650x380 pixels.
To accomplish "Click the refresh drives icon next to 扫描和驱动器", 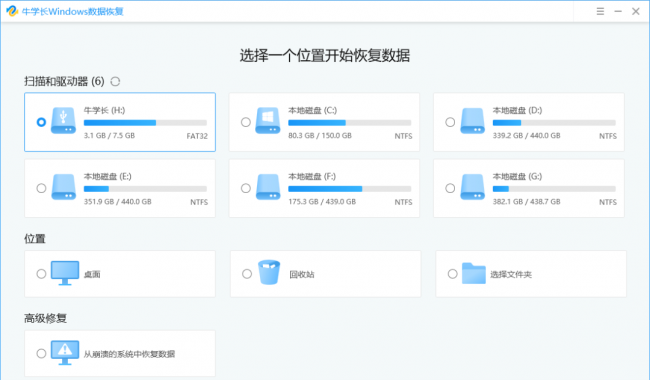I will click(x=115, y=82).
